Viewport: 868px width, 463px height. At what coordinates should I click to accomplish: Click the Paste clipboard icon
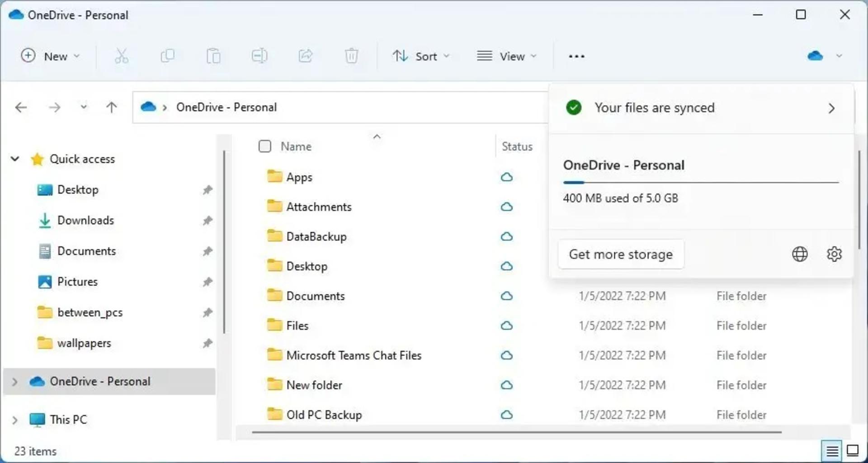tap(213, 56)
